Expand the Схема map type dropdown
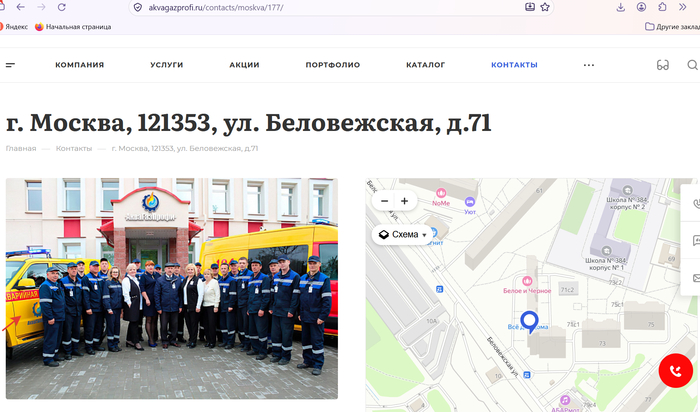 pos(402,234)
